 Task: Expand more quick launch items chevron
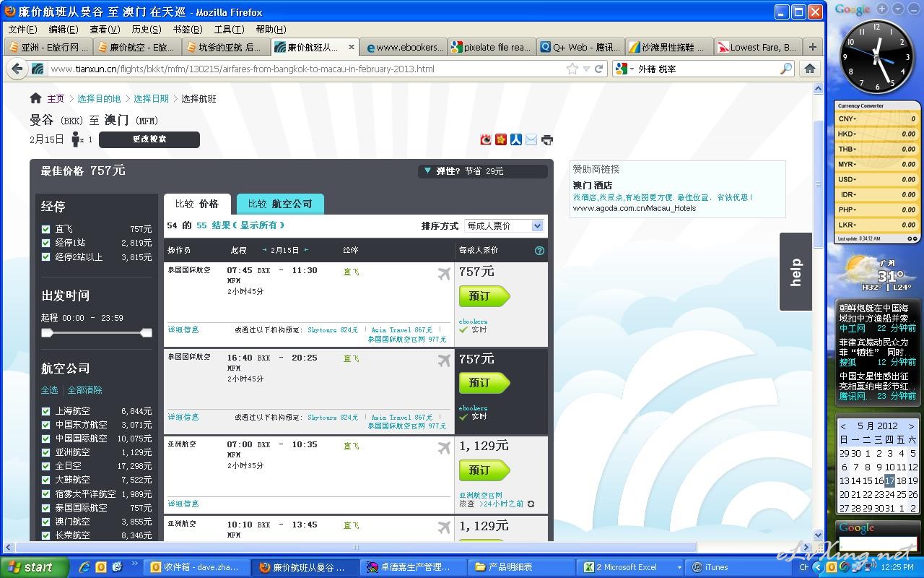click(x=134, y=564)
